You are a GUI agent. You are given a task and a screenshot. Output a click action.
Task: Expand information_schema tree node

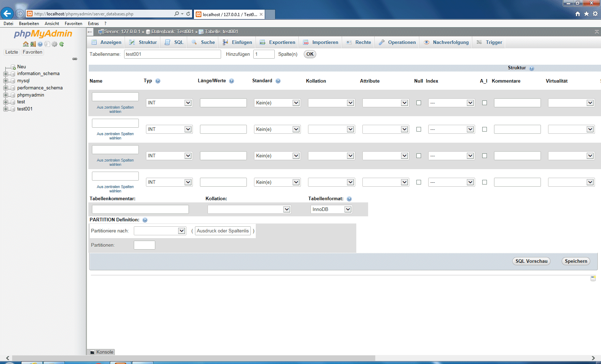pyautogui.click(x=5, y=74)
